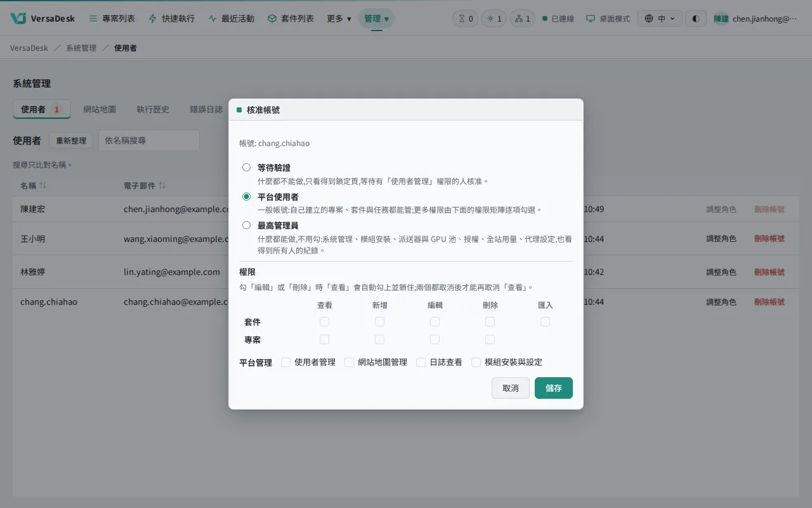Click the running tasks gear counter
The width and height of the screenshot is (812, 508).
tap(494, 18)
